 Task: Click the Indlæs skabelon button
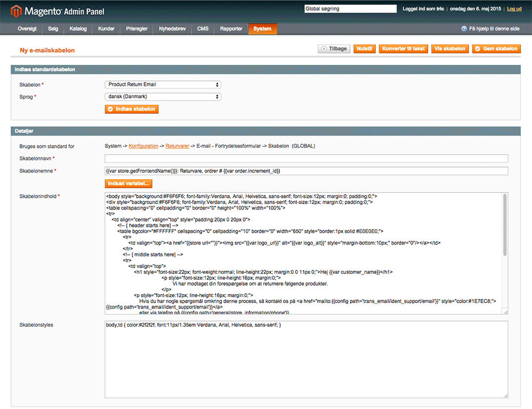point(131,109)
